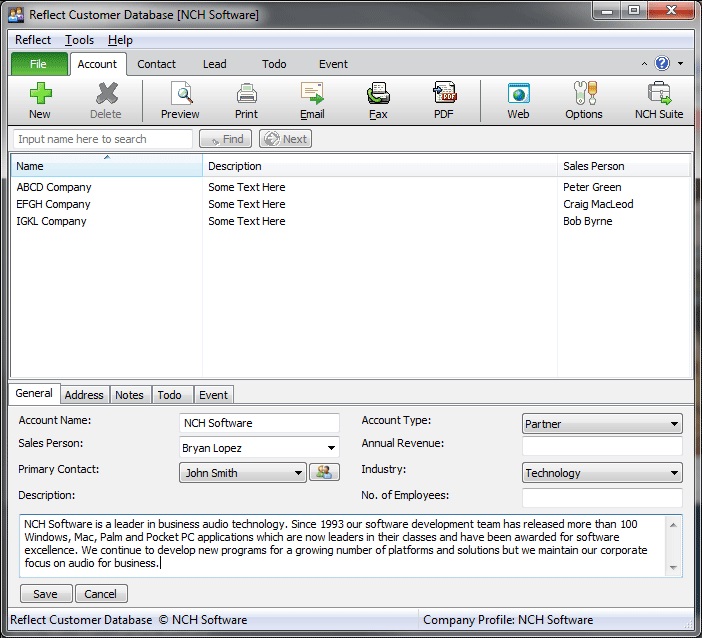The image size is (702, 638).
Task: Click sales person Craig MacLeod cell
Action: pos(598,204)
